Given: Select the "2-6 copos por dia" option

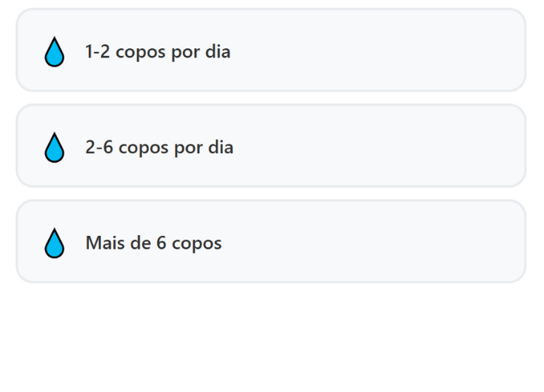Looking at the screenshot, I should [270, 146].
